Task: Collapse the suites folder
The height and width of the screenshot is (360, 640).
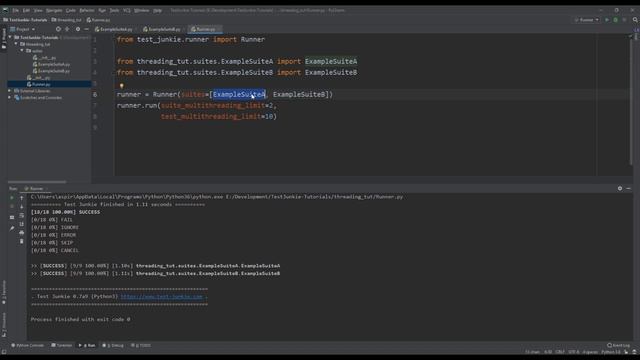Action: [x=22, y=51]
